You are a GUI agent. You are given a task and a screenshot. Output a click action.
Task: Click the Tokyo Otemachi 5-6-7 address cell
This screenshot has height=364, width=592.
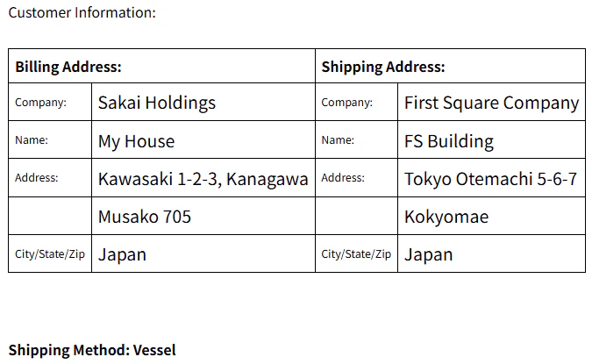point(491,178)
